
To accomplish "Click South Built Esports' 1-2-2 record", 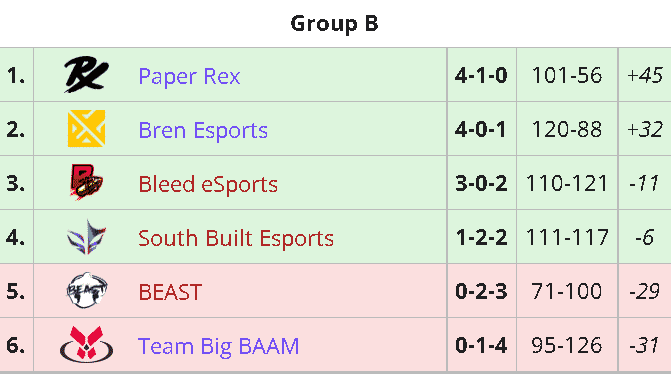I will pyautogui.click(x=481, y=237).
